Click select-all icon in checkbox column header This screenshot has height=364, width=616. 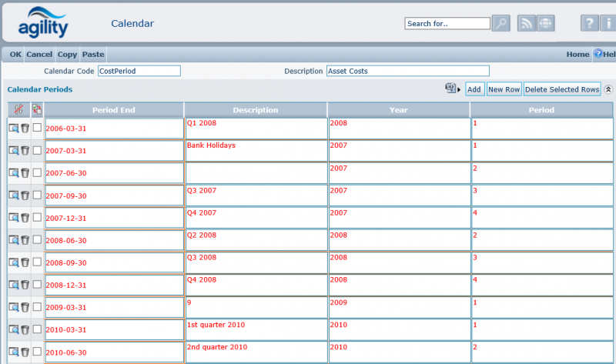pos(37,109)
